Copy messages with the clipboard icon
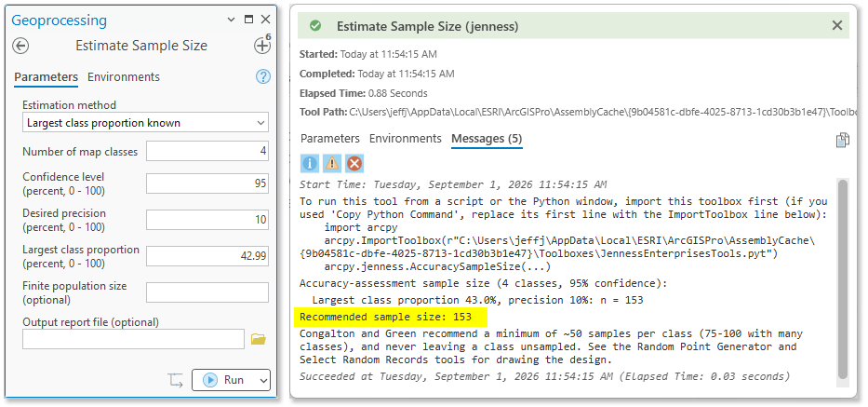The width and height of the screenshot is (868, 407). [x=842, y=141]
